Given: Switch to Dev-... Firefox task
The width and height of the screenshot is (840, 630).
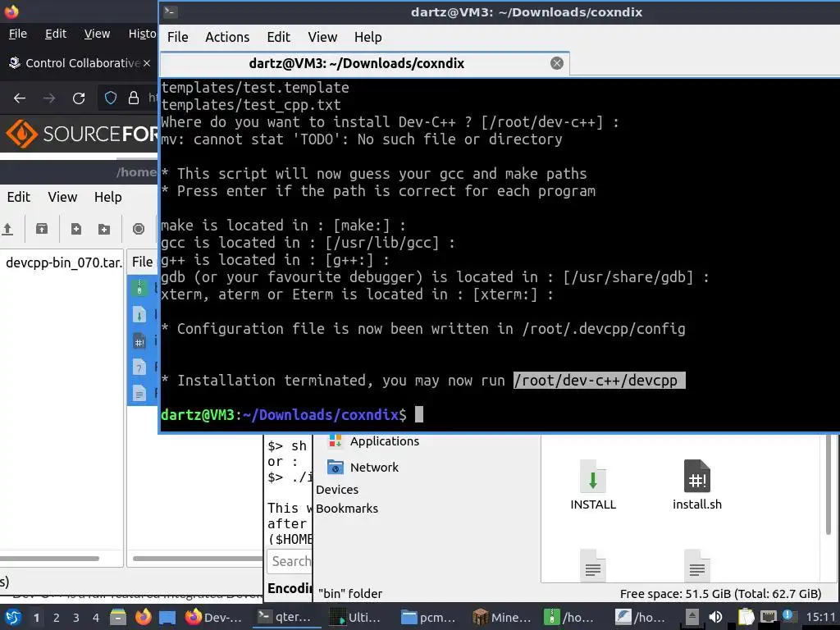Looking at the screenshot, I should [x=214, y=617].
